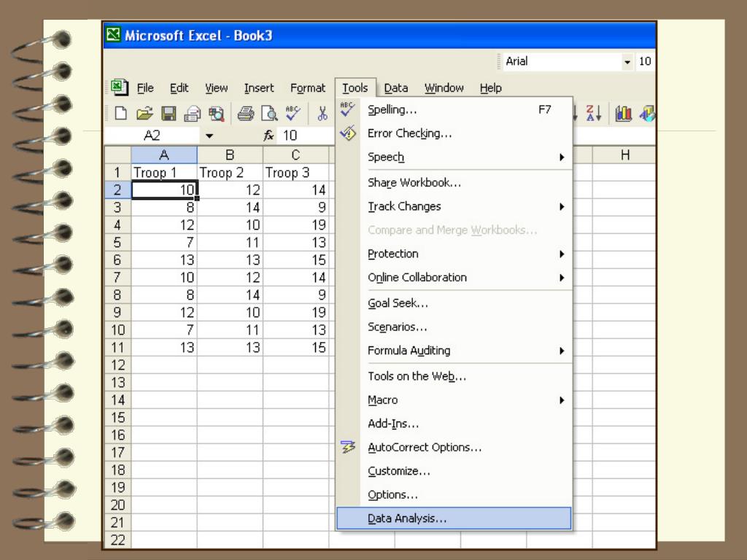
Task: Select cell C4 with value 19
Action: tap(295, 225)
